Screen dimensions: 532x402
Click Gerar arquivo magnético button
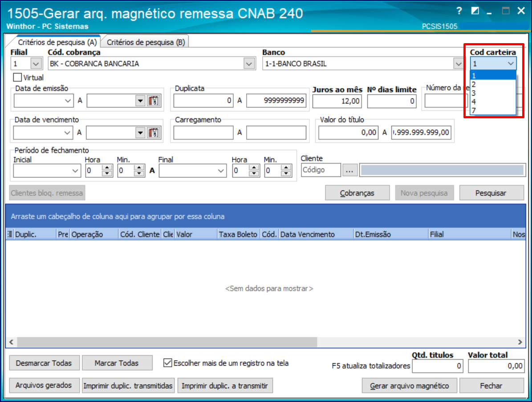[409, 386]
